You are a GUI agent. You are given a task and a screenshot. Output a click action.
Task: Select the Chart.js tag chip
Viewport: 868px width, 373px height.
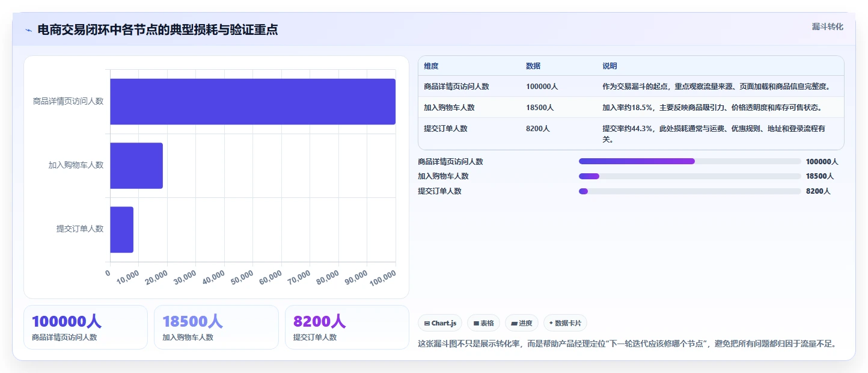tap(440, 323)
